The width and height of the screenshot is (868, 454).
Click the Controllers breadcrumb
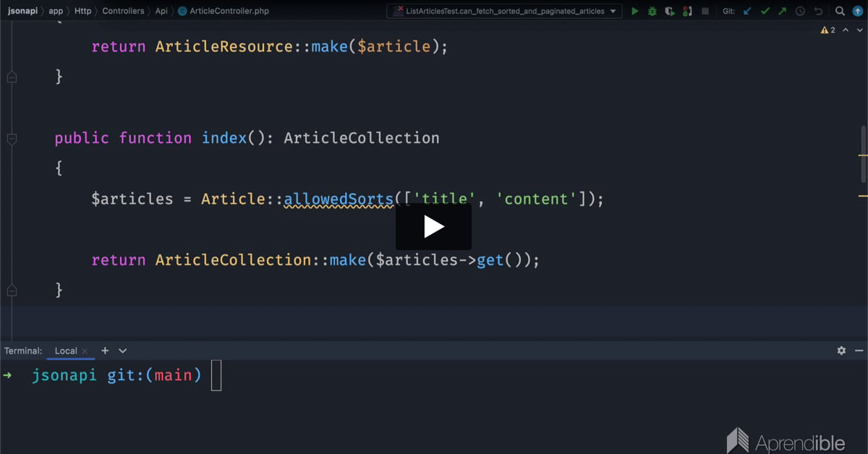pos(123,11)
